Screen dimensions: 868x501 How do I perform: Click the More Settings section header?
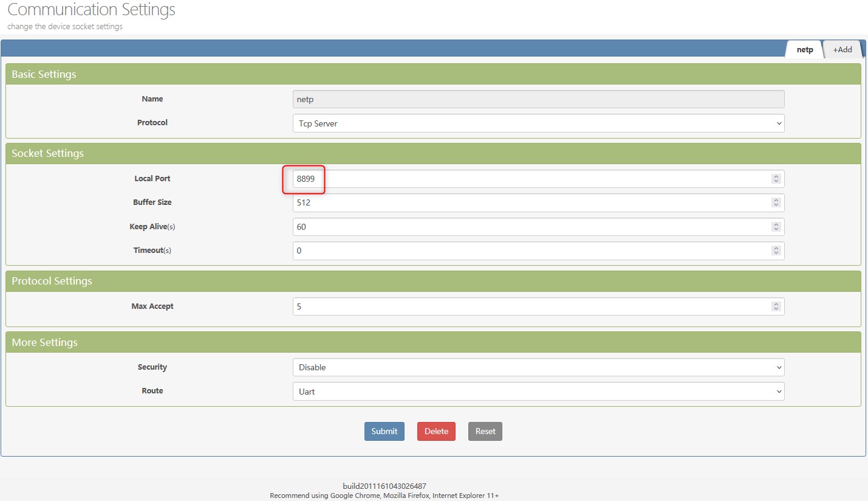point(433,342)
